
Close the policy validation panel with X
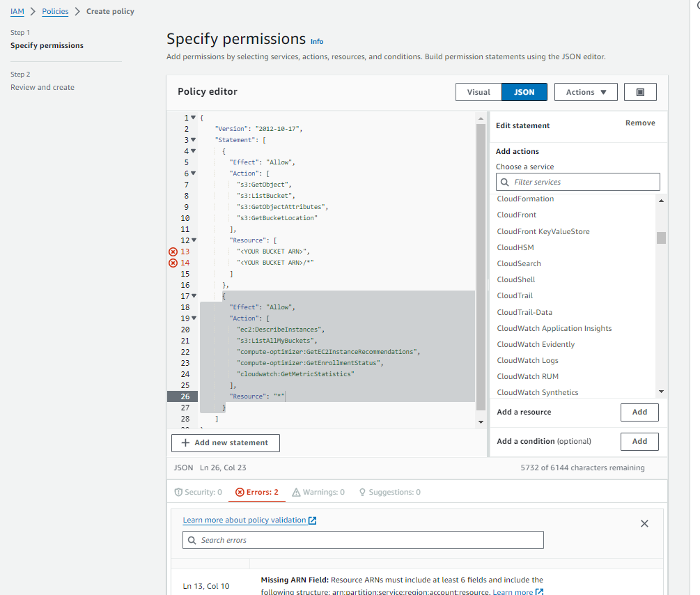click(x=644, y=523)
